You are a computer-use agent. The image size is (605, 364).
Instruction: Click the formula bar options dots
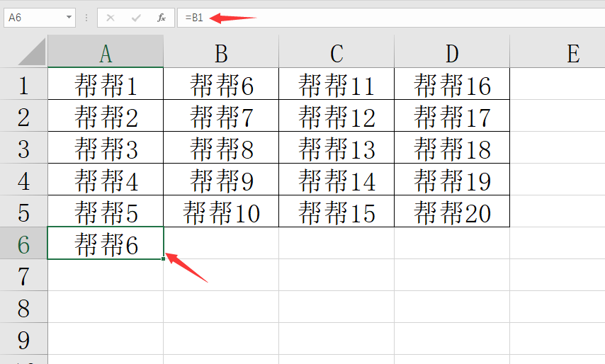[x=86, y=18]
